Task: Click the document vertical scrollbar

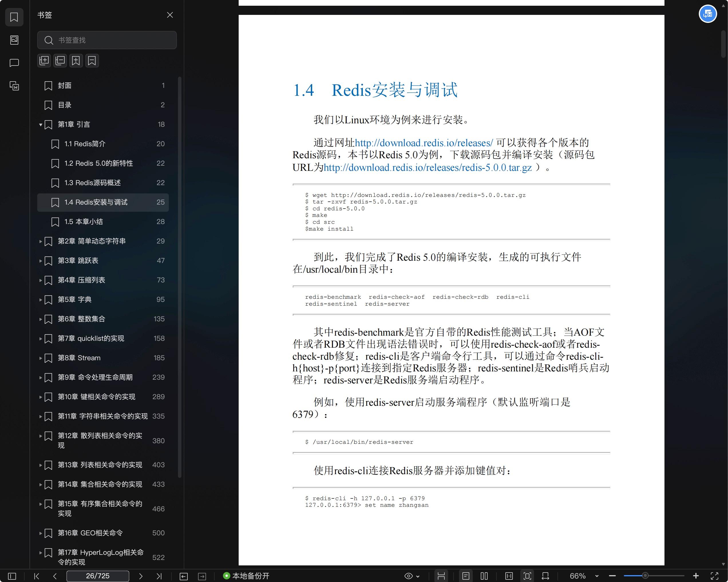Action: tap(723, 44)
